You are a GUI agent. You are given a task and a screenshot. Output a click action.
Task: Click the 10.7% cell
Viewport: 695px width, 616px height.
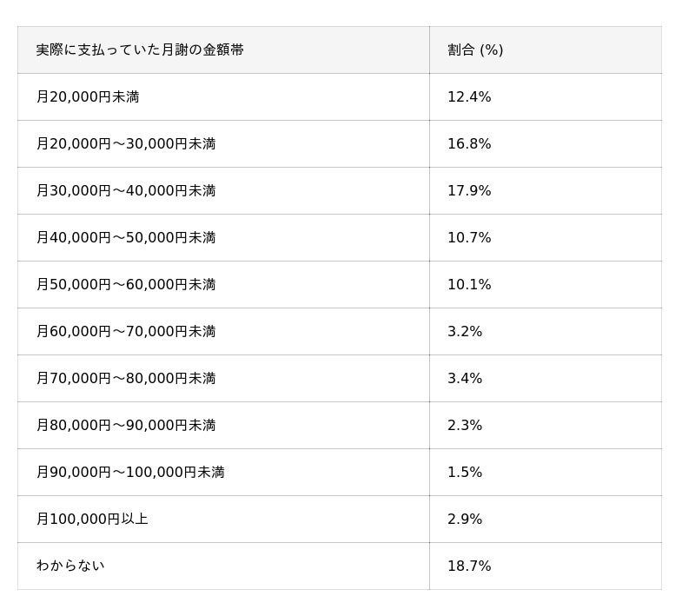point(469,238)
